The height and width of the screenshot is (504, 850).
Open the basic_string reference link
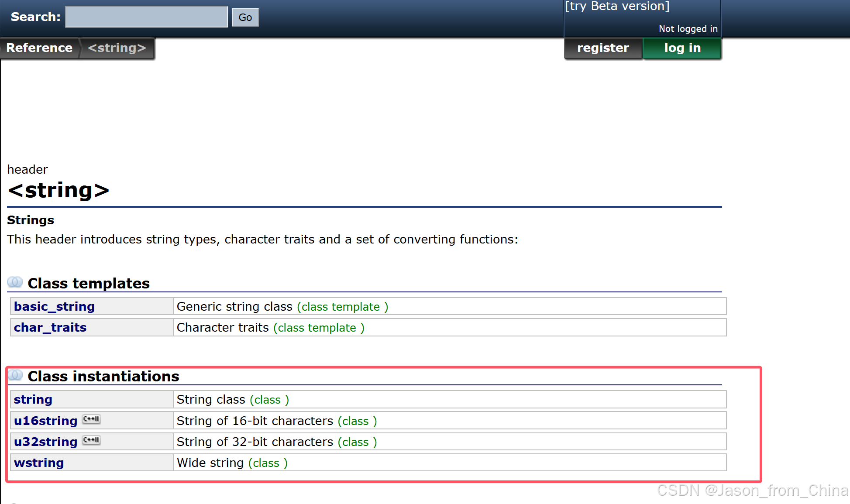point(54,307)
